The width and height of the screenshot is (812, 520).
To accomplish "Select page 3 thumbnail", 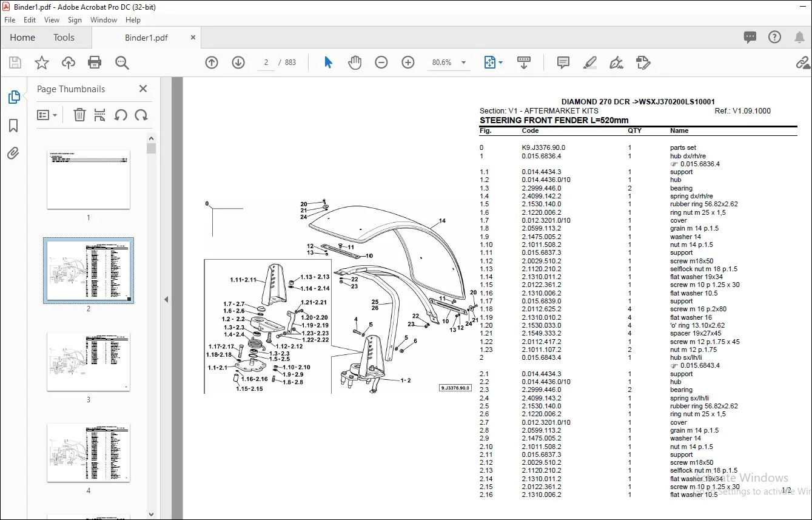I will (x=89, y=362).
